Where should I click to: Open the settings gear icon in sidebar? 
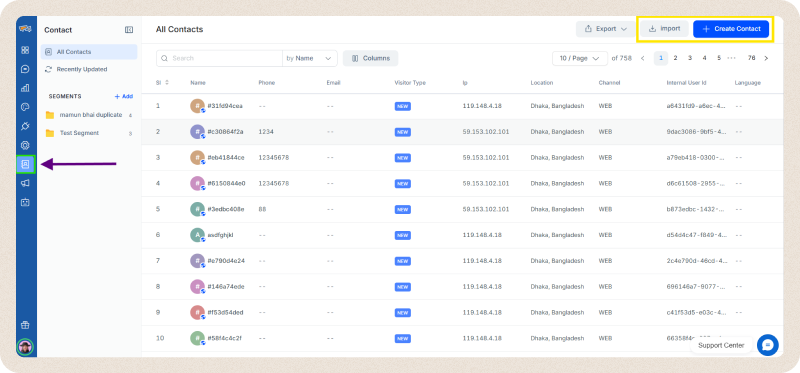pyautogui.click(x=24, y=145)
